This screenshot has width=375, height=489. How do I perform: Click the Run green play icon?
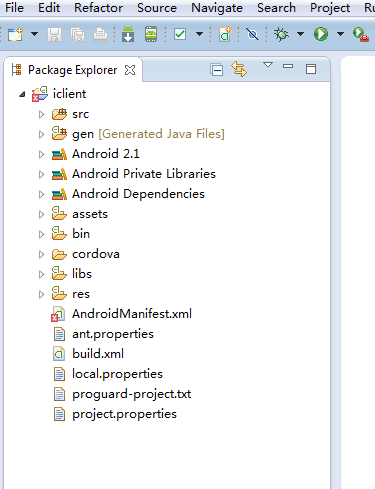(321, 34)
